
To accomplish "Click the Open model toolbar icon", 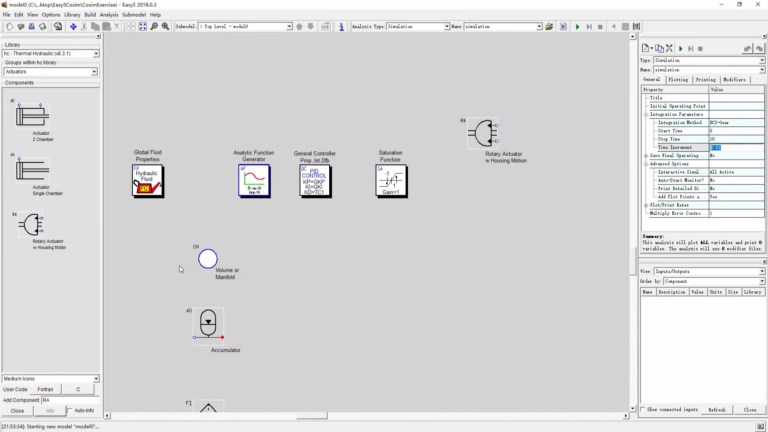I will click(x=21, y=26).
